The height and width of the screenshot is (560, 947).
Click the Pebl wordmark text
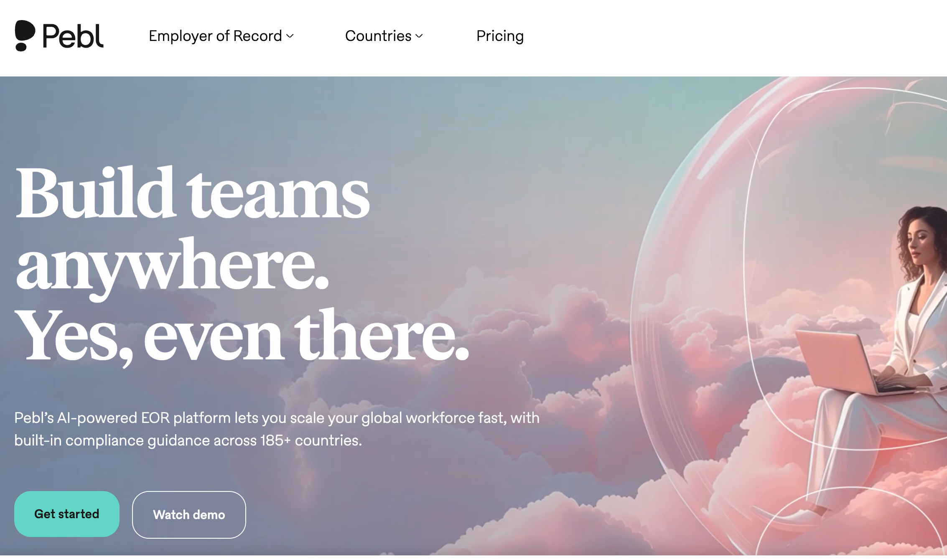click(x=73, y=36)
